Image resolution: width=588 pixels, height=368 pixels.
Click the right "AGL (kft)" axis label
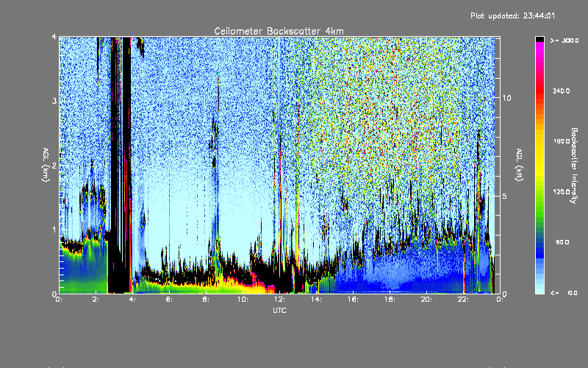pyautogui.click(x=519, y=164)
